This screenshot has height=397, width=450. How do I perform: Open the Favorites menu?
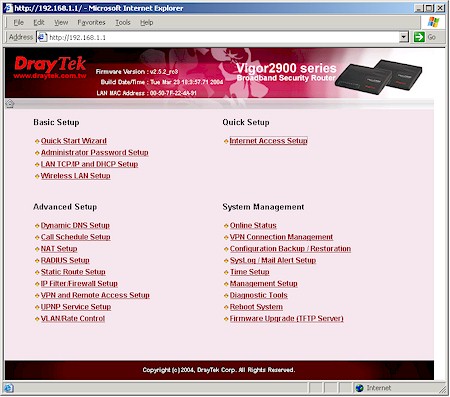(x=91, y=22)
